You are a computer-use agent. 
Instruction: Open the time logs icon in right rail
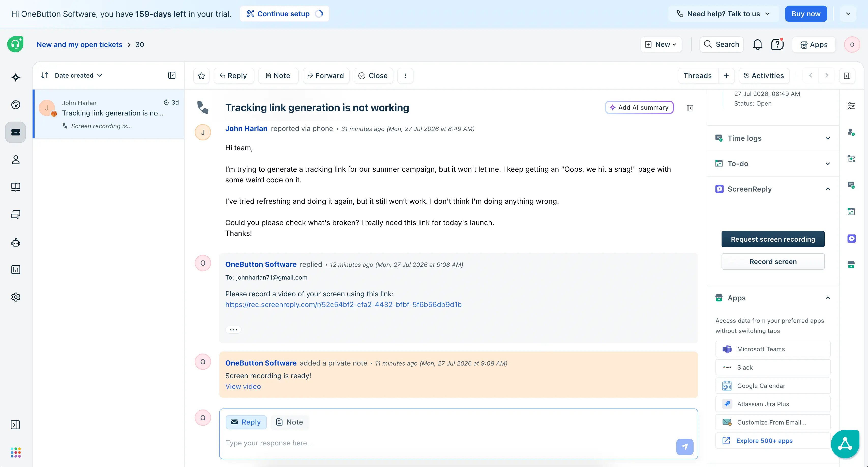point(851,185)
